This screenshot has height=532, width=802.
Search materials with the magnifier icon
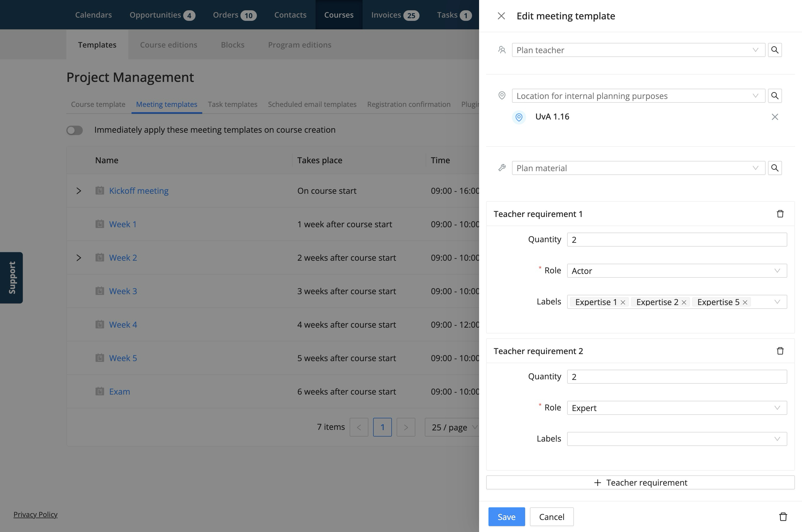[x=775, y=168]
